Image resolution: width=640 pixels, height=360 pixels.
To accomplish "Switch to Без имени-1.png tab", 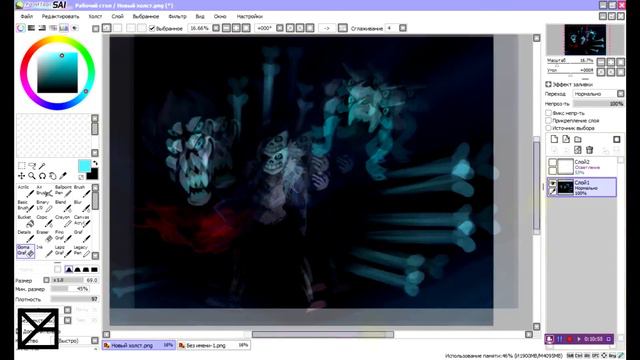I will pos(214,345).
